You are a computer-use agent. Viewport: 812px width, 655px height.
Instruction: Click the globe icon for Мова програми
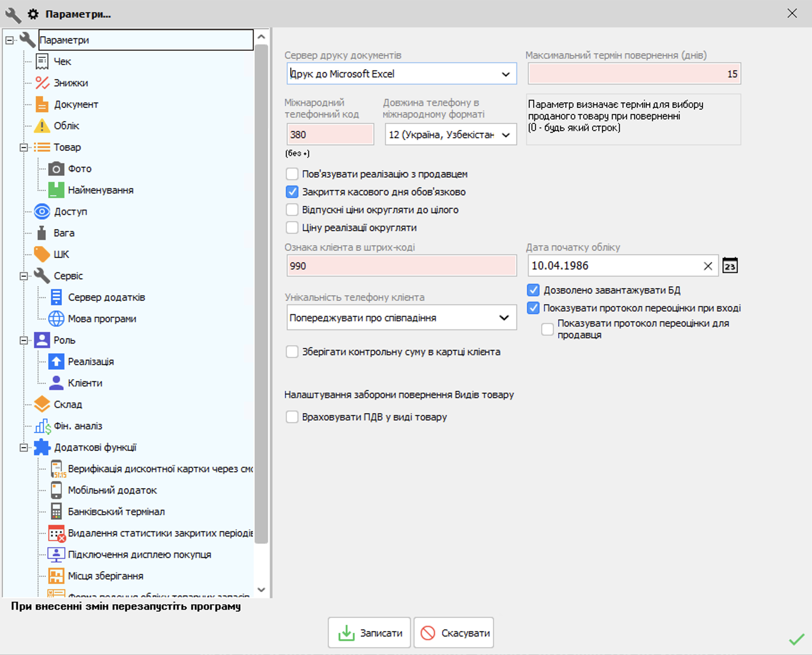coord(56,319)
